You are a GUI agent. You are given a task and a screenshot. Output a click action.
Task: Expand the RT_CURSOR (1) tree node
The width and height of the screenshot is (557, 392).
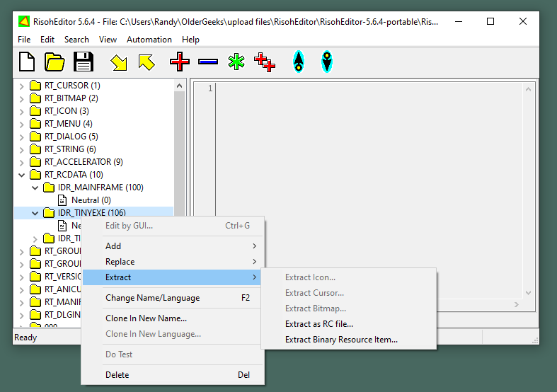(x=22, y=86)
